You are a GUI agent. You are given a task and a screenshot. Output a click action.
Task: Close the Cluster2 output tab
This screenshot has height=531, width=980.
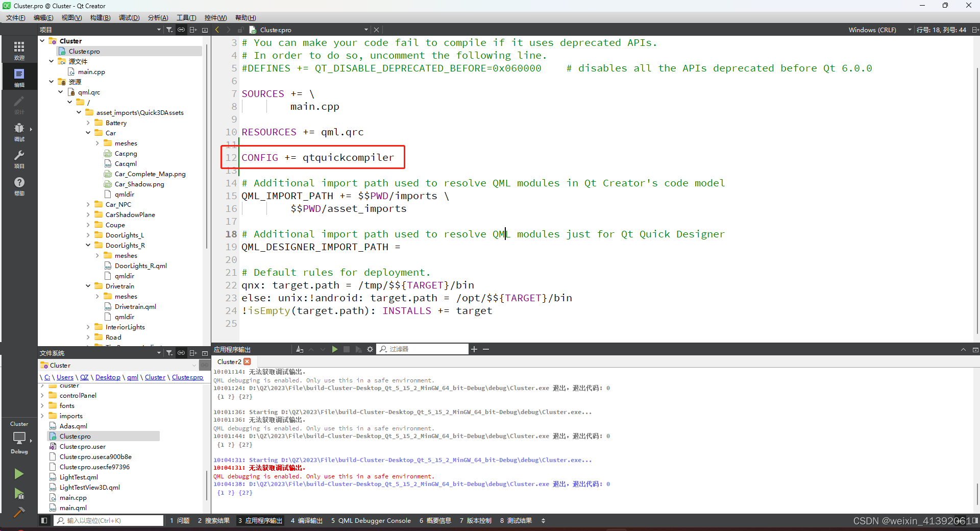point(248,361)
